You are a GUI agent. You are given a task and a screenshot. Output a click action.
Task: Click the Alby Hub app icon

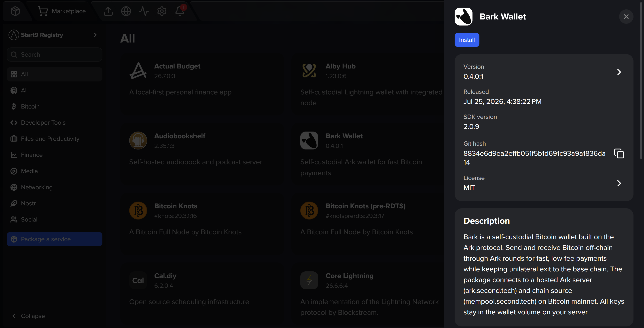309,70
